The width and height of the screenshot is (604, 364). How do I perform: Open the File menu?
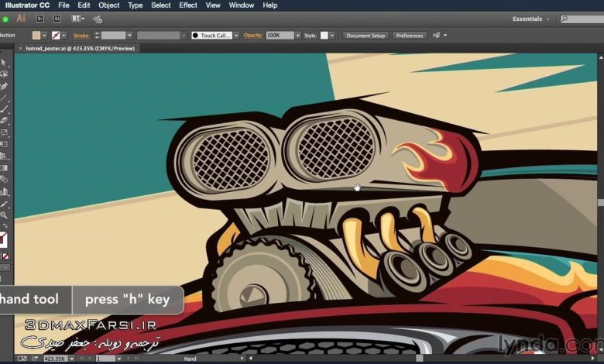pos(63,5)
